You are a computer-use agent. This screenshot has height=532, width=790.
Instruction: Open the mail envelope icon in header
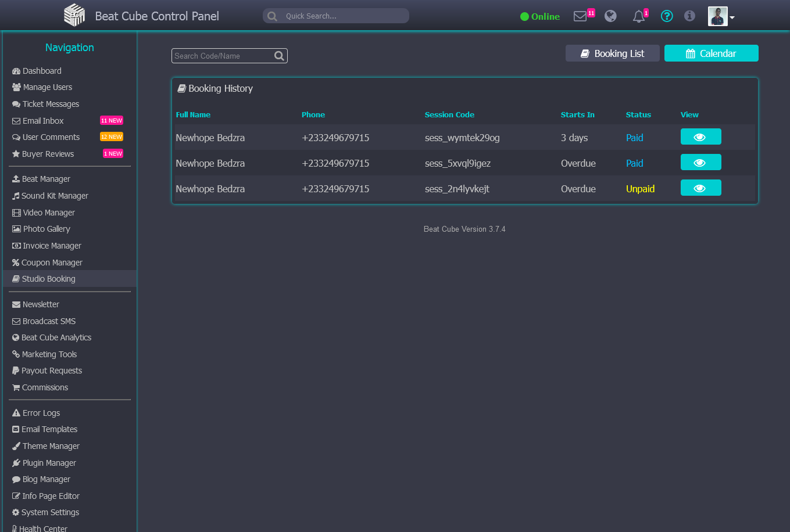(x=580, y=16)
